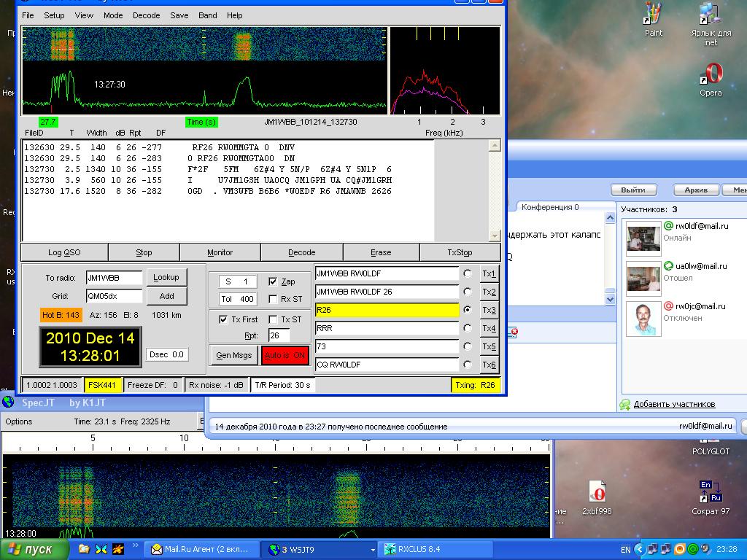
Task: Click the first network connection tray icon
Action: tap(652, 550)
